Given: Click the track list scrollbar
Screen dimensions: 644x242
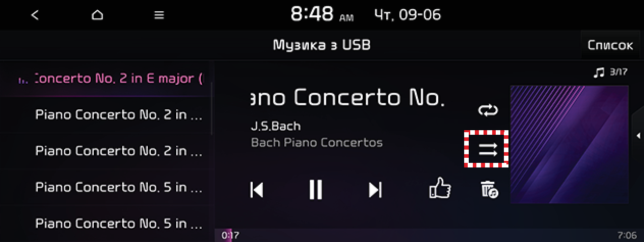Looking at the screenshot, I should pos(212,107).
